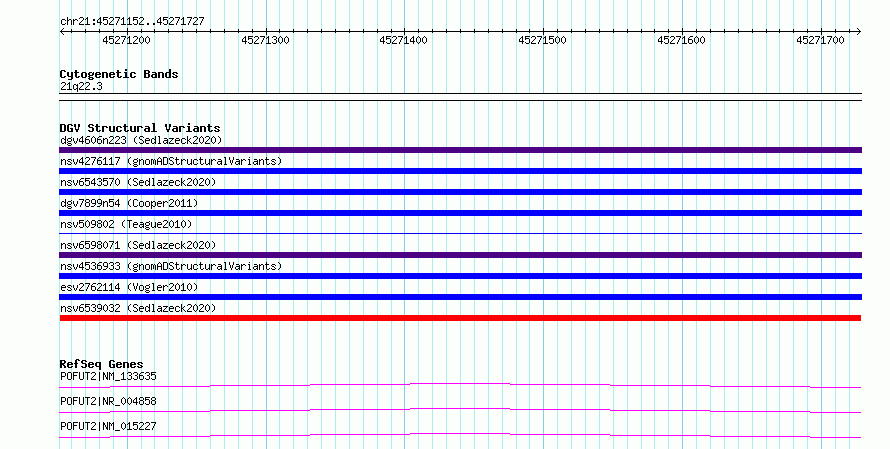Image resolution: width=890 pixels, height=449 pixels.
Task: Click ruler position 45271600
Action: (681, 40)
